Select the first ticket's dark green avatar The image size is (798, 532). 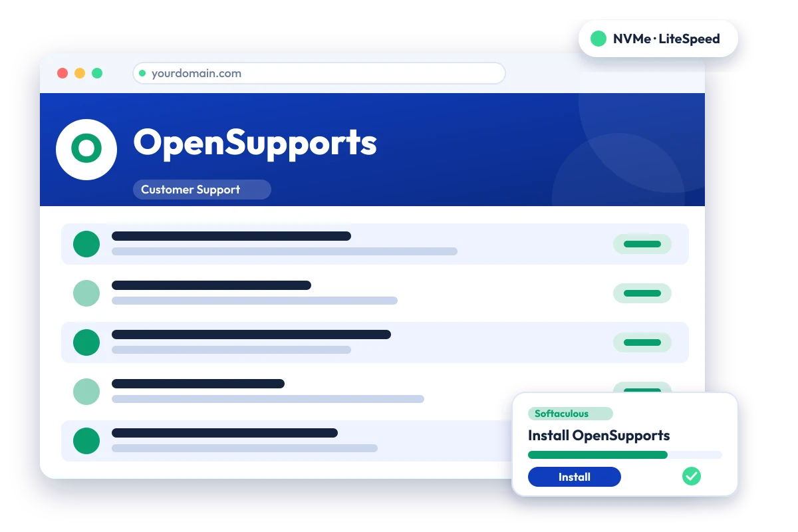tap(86, 244)
